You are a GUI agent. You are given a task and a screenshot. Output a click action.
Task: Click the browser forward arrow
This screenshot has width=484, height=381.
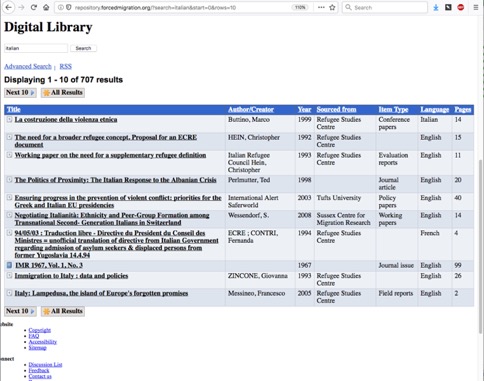tap(21, 7)
